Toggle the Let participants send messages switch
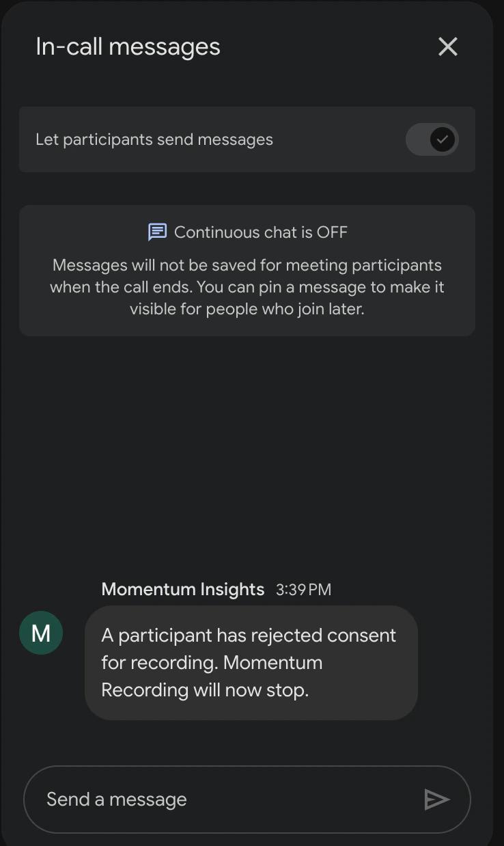The image size is (504, 846). pos(432,139)
